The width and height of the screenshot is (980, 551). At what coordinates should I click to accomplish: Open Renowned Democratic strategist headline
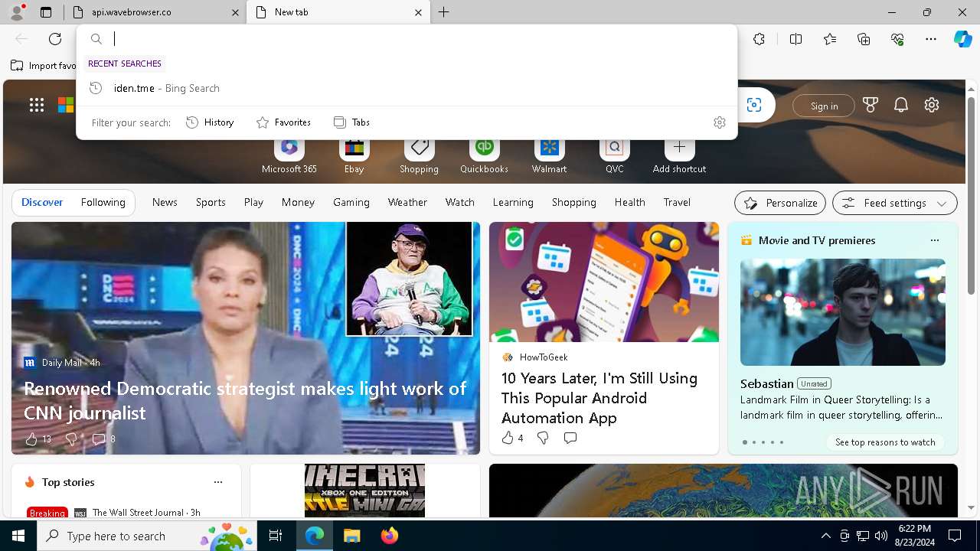(245, 400)
